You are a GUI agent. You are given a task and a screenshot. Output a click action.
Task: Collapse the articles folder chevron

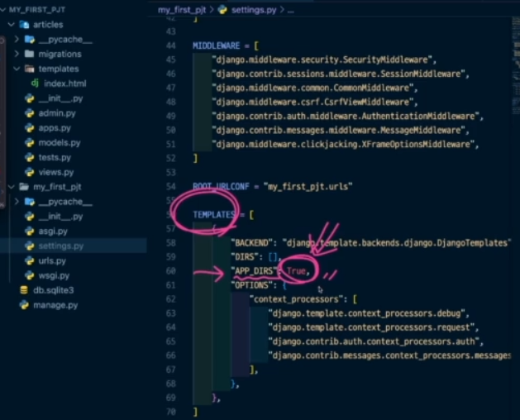12,25
